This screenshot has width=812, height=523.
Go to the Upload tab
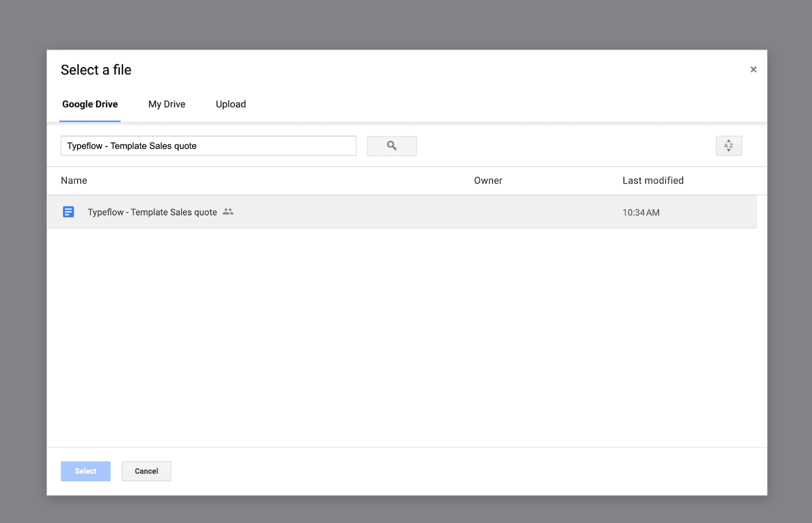(230, 104)
